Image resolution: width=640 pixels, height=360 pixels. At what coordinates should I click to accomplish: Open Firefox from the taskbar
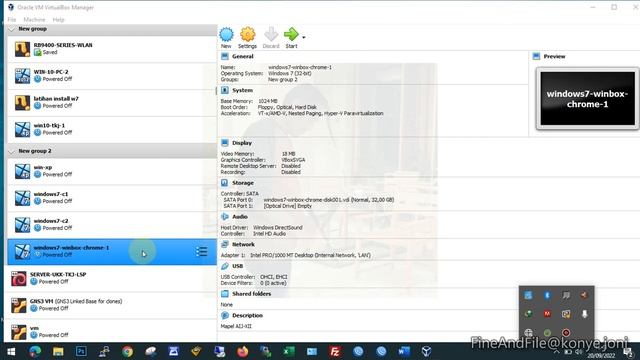242,351
